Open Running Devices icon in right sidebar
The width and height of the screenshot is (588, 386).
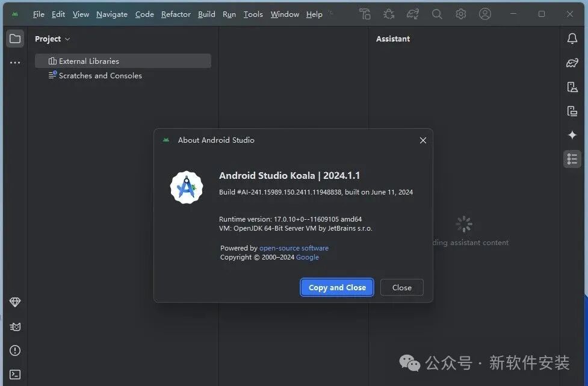point(572,111)
